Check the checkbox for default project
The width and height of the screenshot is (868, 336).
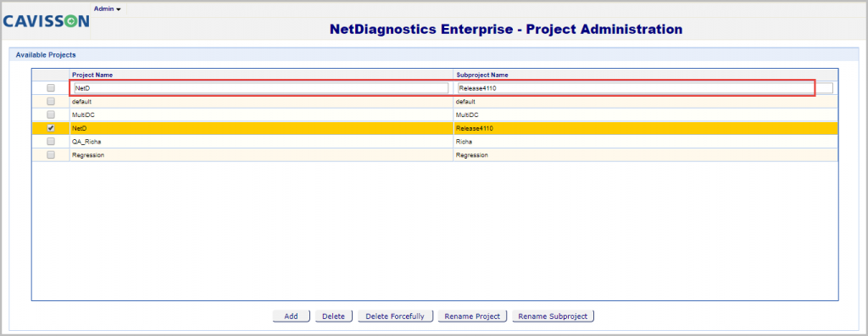[x=51, y=102]
